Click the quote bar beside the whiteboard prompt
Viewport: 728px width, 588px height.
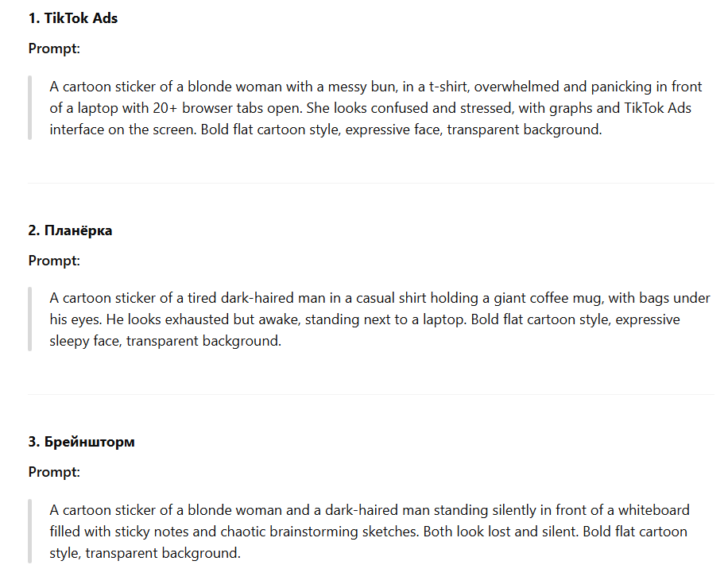coord(30,532)
